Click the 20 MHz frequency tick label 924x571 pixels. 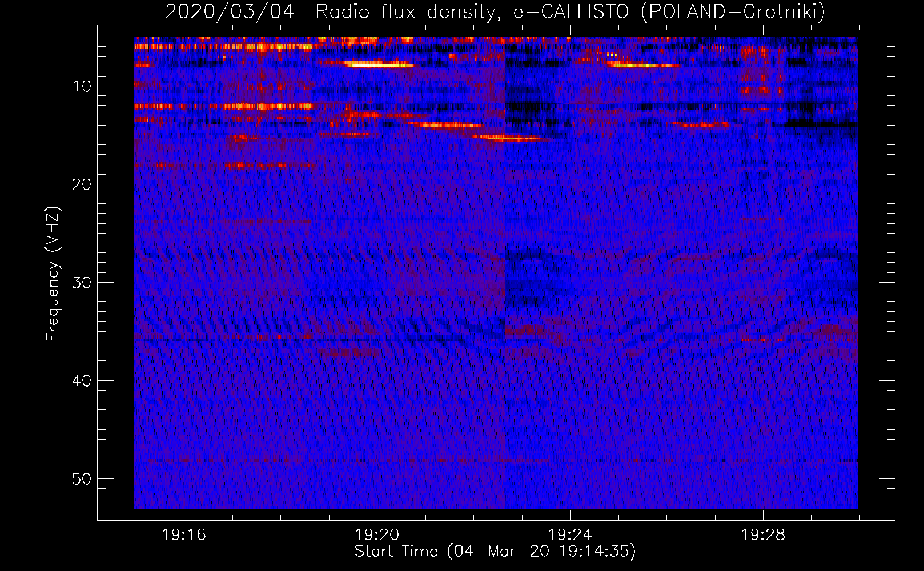[82, 184]
